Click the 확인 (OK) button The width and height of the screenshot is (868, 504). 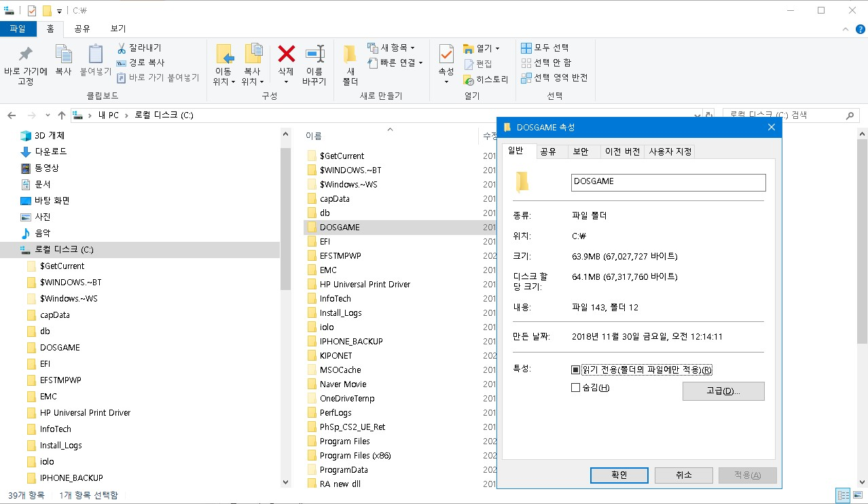click(619, 475)
